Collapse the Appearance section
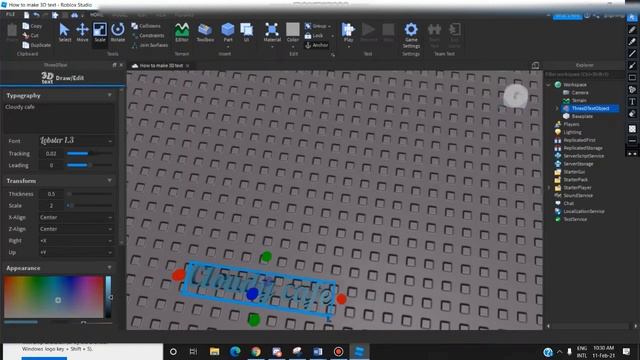Viewport: 640px width, 360px height. [109, 268]
